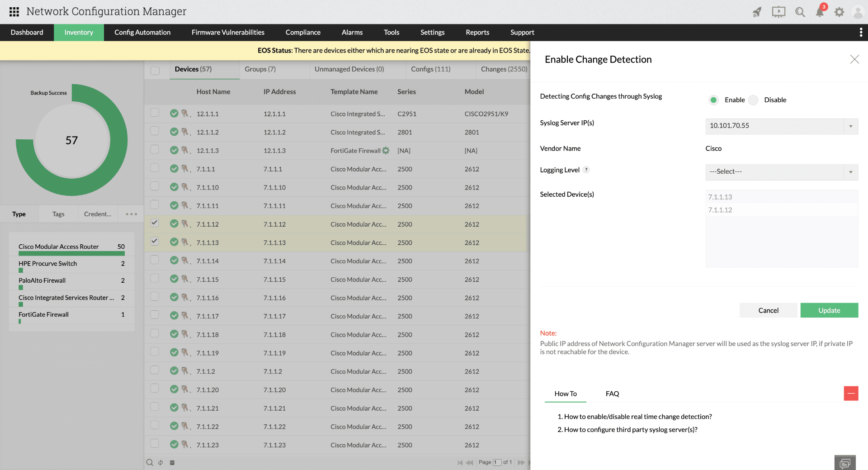Go to previous page icon
Viewport: 868px width, 470px height.
point(469,462)
